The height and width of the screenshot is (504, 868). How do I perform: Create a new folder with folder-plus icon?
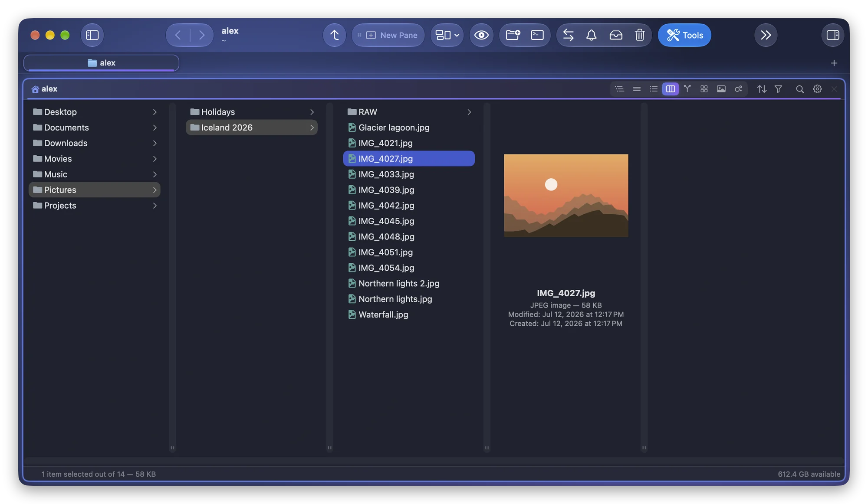(513, 35)
